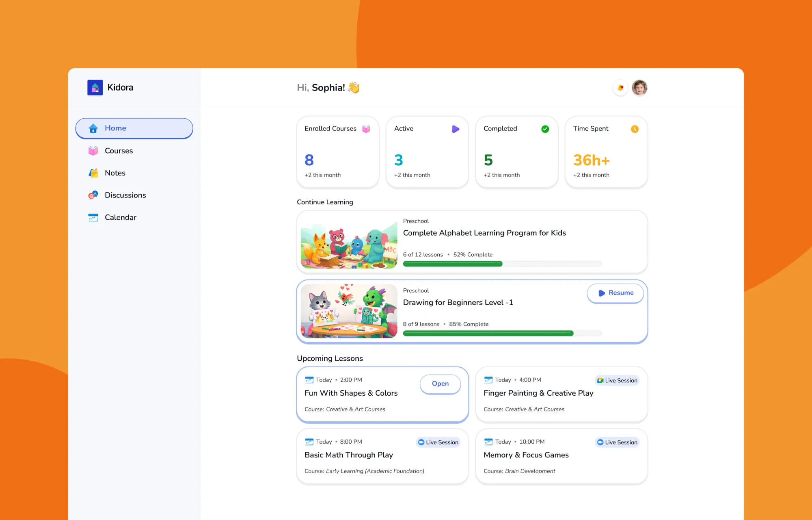The image size is (812, 520).
Task: Open the notification bell icon
Action: [x=620, y=87]
